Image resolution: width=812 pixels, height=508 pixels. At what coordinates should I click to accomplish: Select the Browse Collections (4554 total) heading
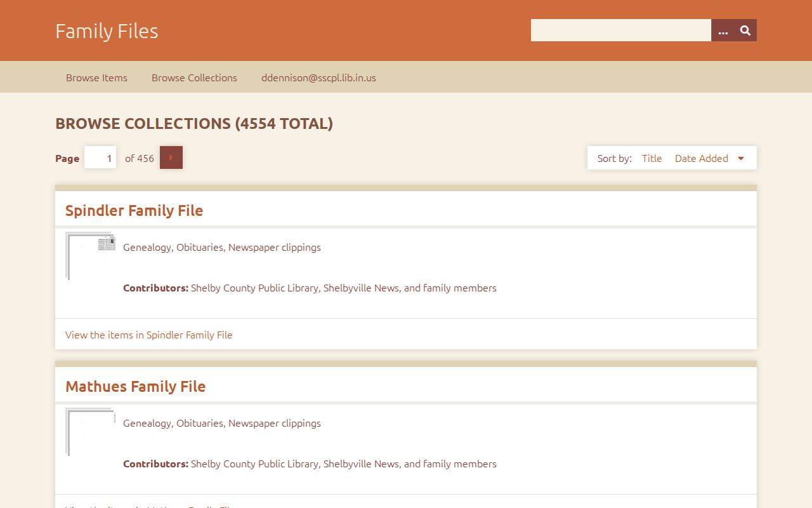coord(194,123)
